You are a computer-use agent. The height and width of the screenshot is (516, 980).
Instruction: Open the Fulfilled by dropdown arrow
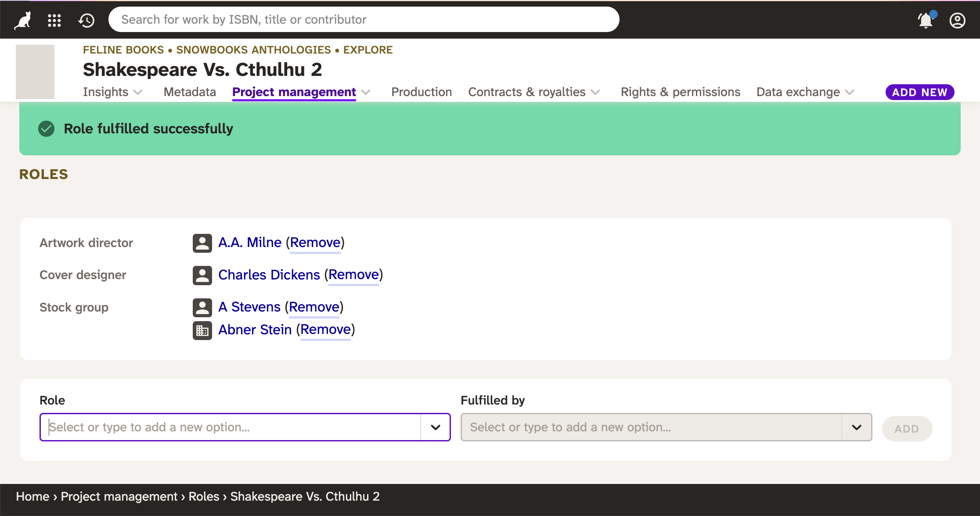tap(856, 427)
